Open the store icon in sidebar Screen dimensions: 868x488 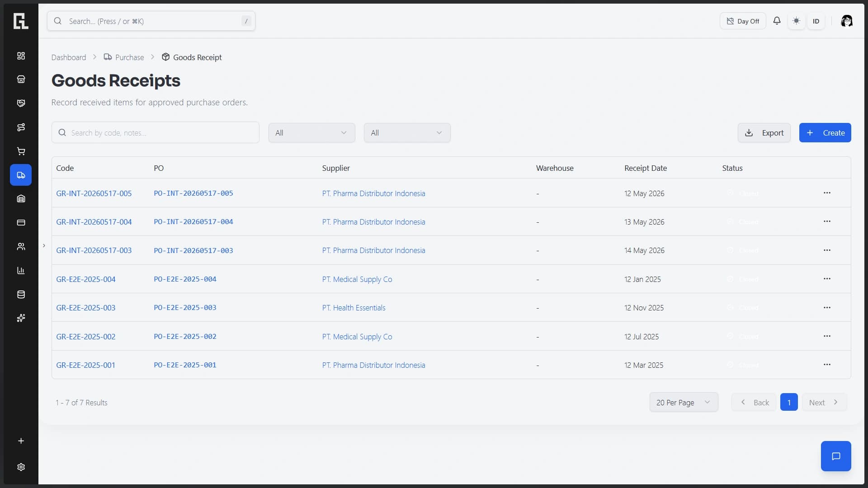click(21, 80)
